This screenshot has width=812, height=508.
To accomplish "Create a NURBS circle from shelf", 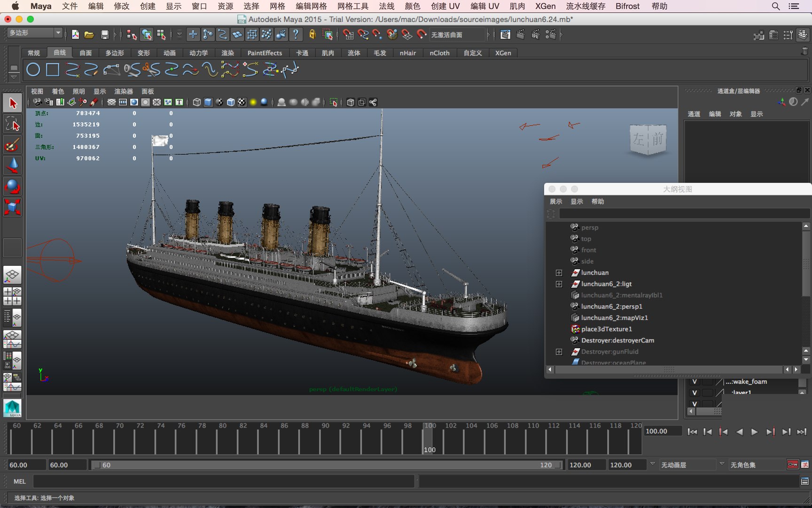I will (33, 70).
